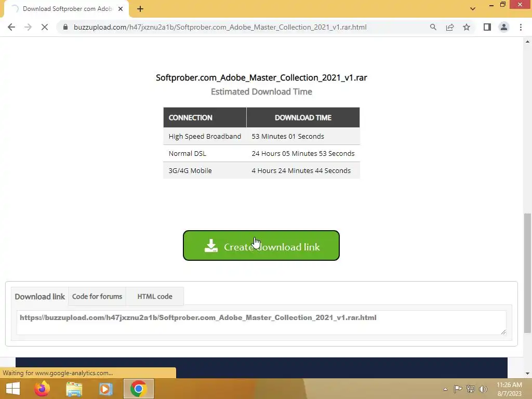Screen dimensions: 532x399
Task: Click the DOWNLOAD TIME column header
Action: pos(303,118)
